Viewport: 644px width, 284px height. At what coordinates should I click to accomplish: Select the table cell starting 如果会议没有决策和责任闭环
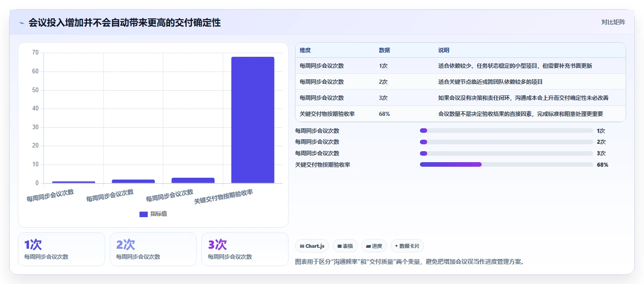pos(523,98)
